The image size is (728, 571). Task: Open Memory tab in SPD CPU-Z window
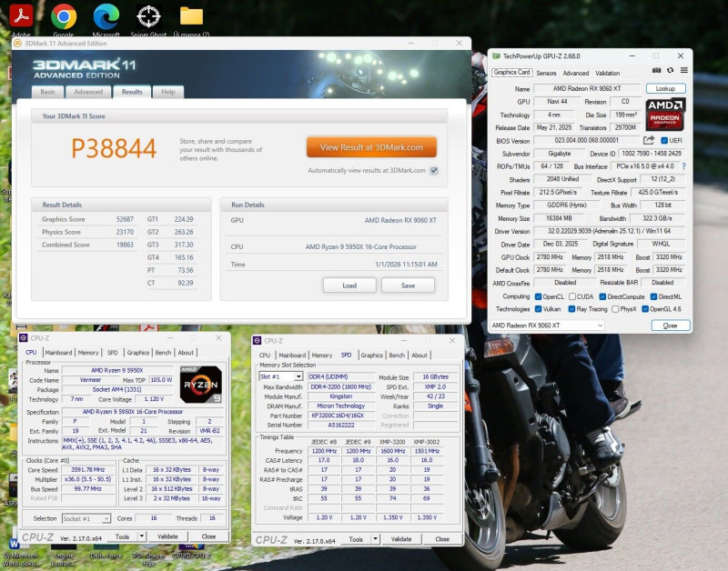[x=322, y=356]
